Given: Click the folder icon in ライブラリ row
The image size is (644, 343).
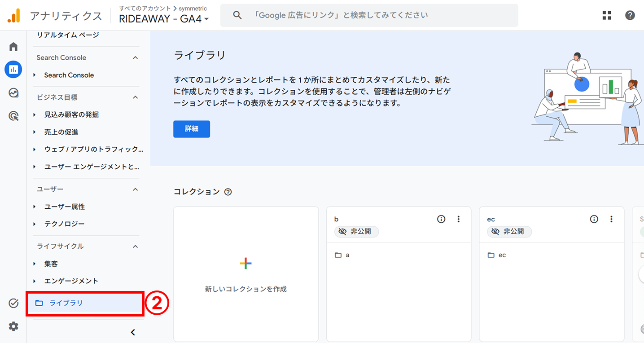Looking at the screenshot, I should point(39,303).
